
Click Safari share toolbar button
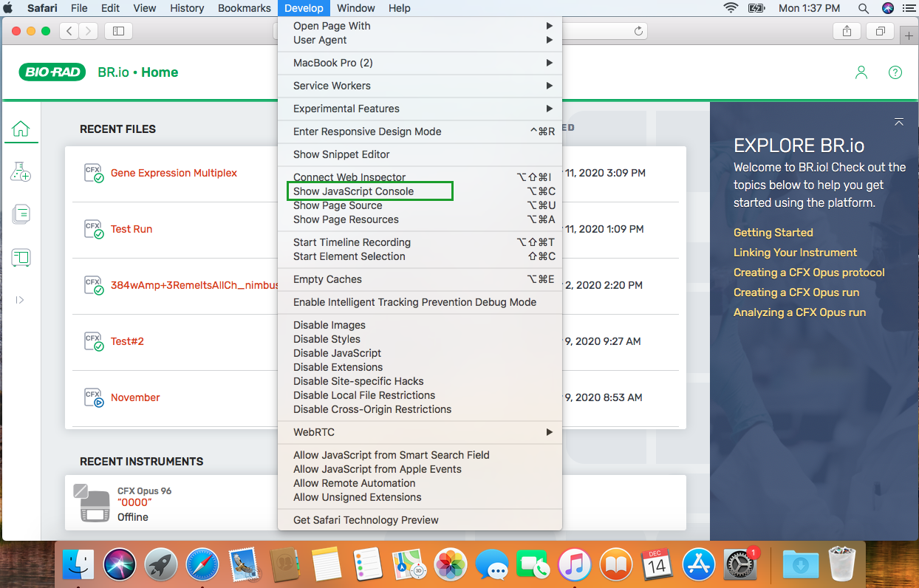click(x=847, y=31)
